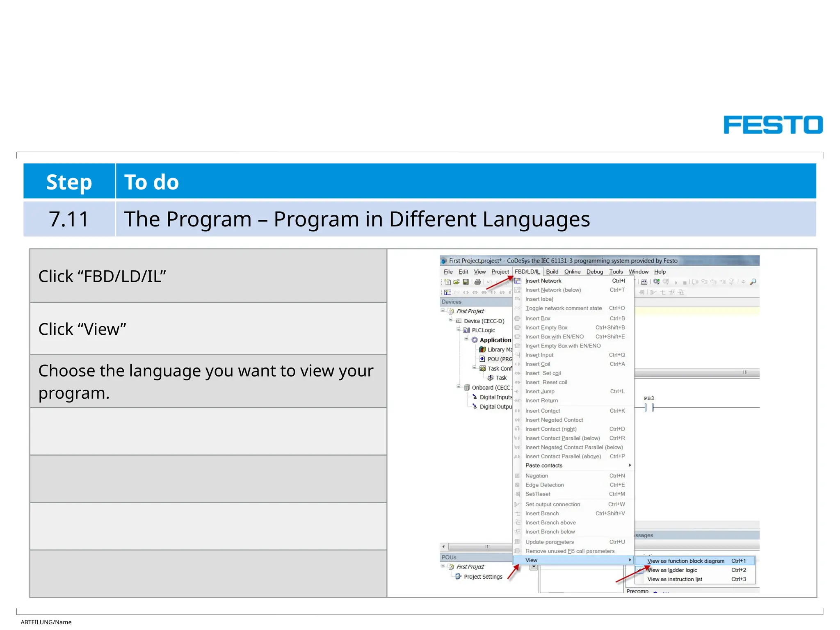Screen dimensions: 840x630
Task: Click the Insert Network icon in the second toolbar row
Action: coord(447,292)
